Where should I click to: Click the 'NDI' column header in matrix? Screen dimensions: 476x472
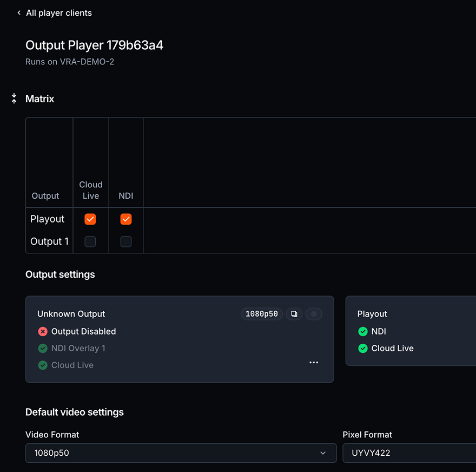pos(126,196)
